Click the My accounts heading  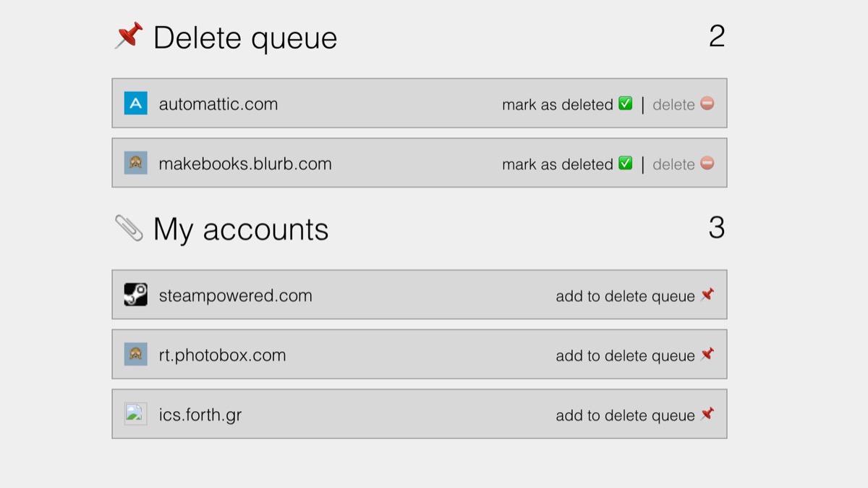241,230
